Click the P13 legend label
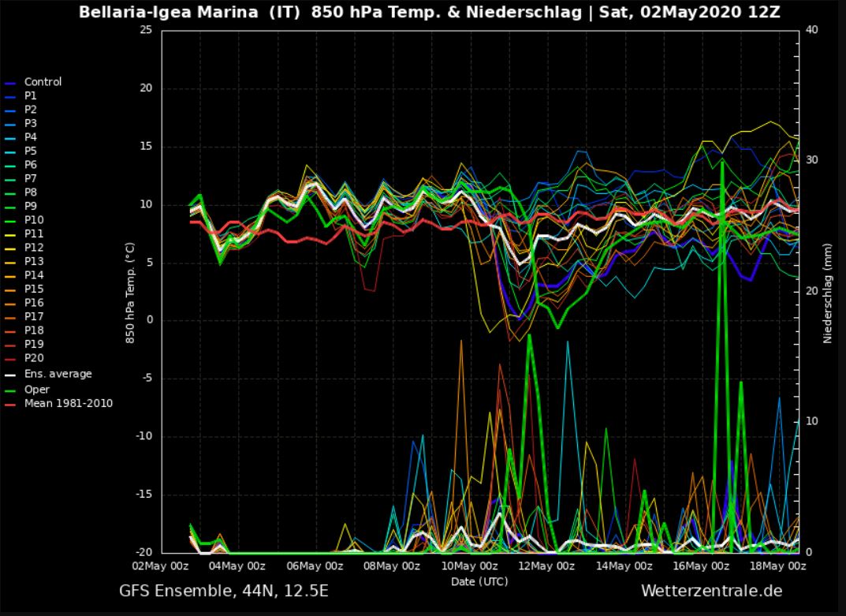This screenshot has height=616, width=846. point(33,261)
